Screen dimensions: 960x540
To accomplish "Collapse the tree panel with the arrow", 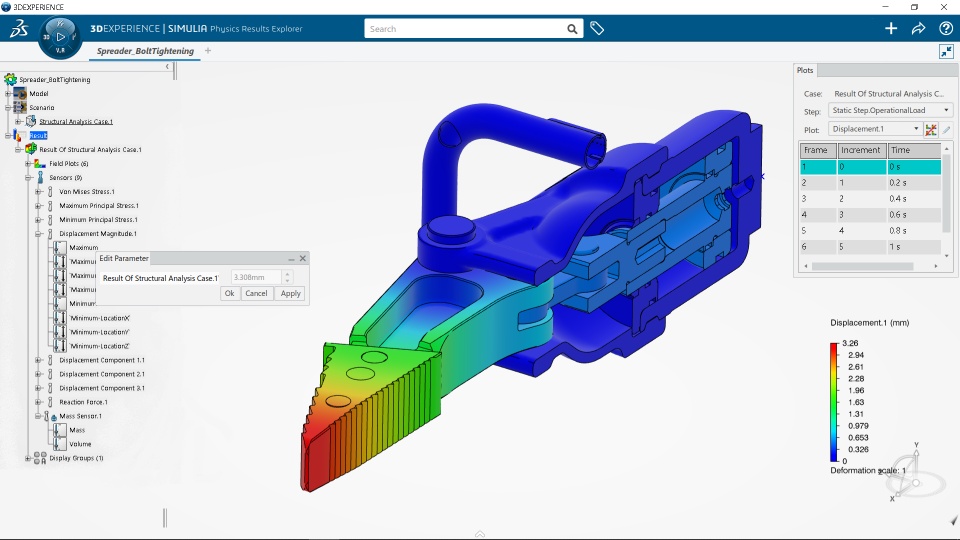I will point(168,66).
